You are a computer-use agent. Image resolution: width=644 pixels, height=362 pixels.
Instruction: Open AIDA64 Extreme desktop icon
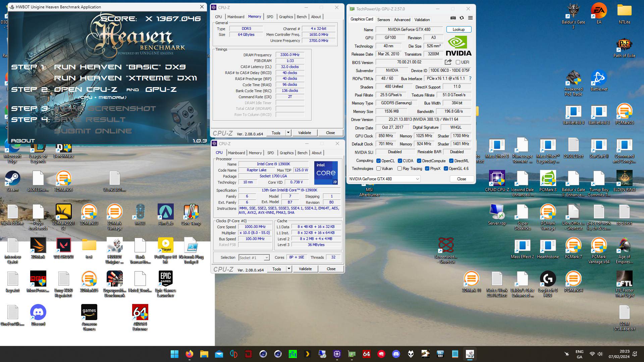click(140, 318)
